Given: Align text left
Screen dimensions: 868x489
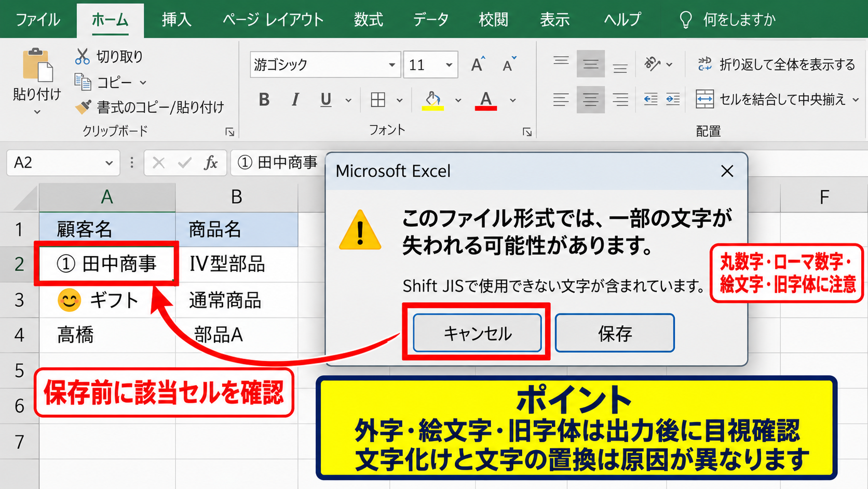Looking at the screenshot, I should coord(561,99).
